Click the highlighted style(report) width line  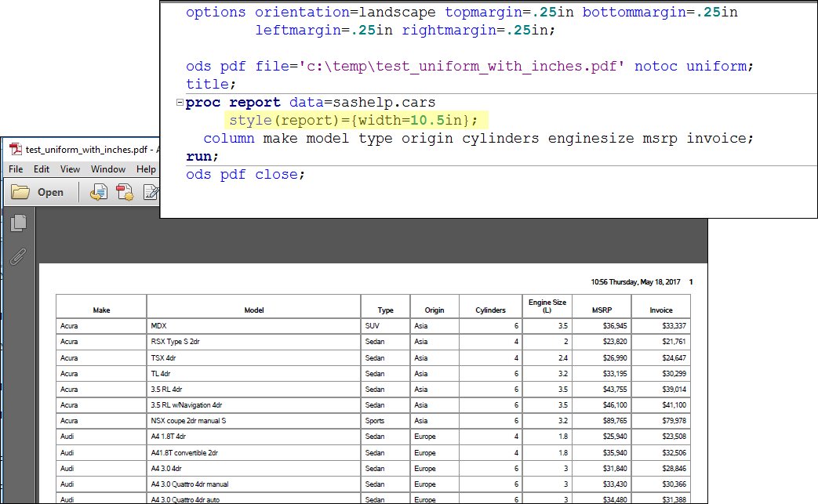[356, 121]
